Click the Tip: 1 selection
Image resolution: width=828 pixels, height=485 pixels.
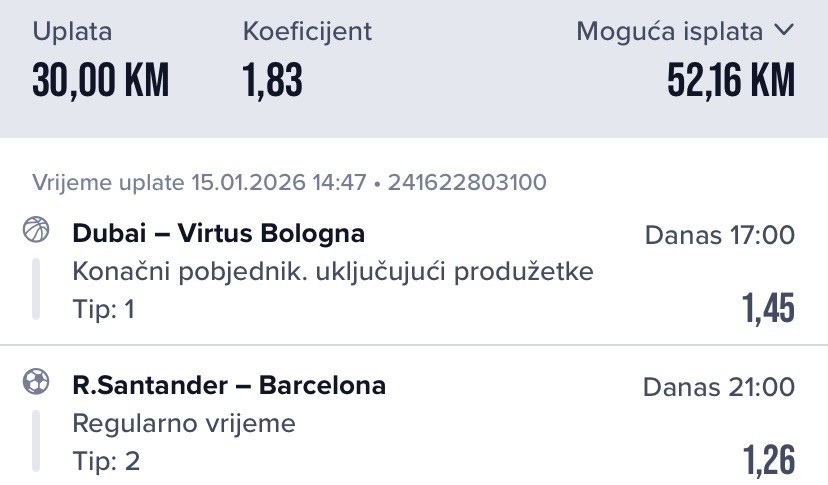point(104,310)
